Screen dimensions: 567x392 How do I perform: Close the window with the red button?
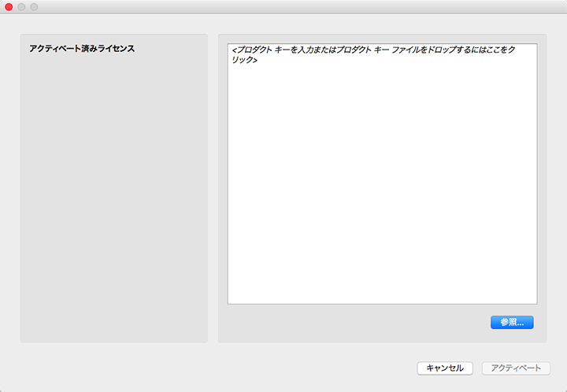pos(9,7)
